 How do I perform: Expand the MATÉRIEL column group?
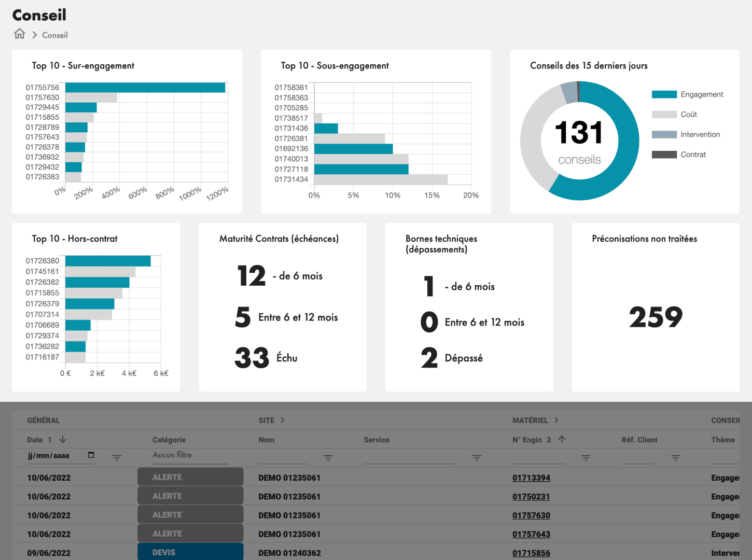tap(556, 420)
